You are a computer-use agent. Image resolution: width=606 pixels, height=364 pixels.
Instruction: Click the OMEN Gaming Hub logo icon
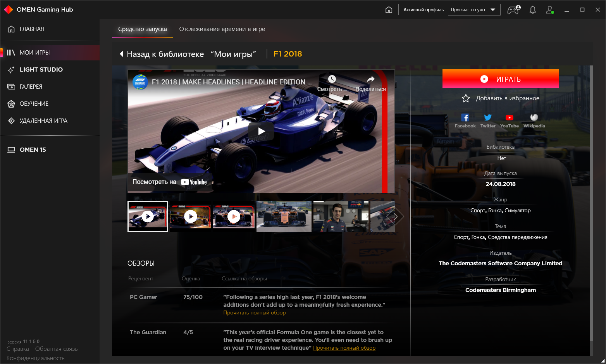(x=9, y=10)
